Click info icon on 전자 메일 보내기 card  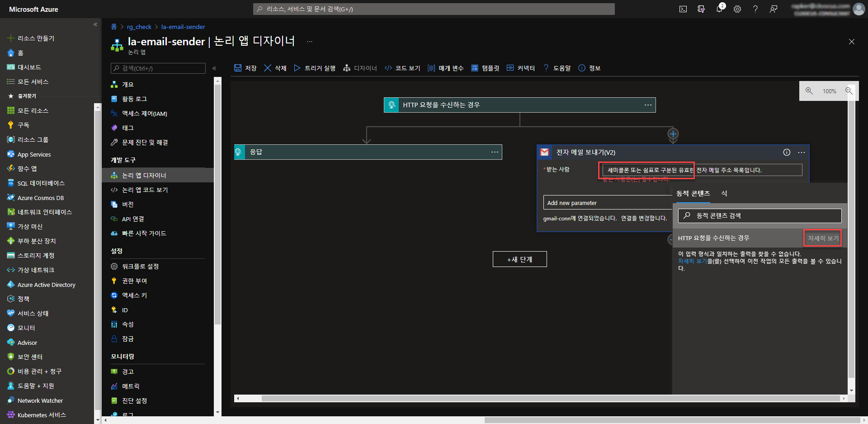787,152
